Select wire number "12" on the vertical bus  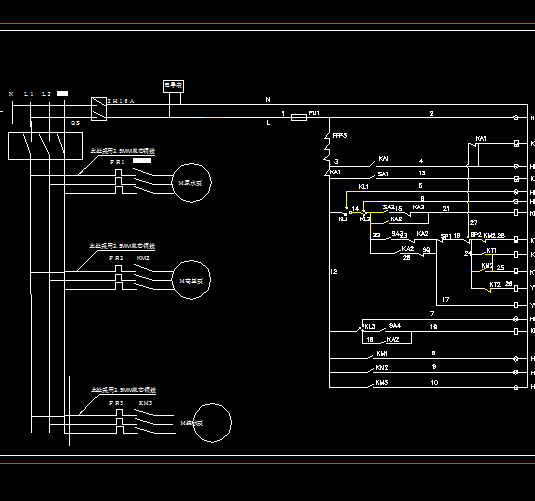pos(334,272)
